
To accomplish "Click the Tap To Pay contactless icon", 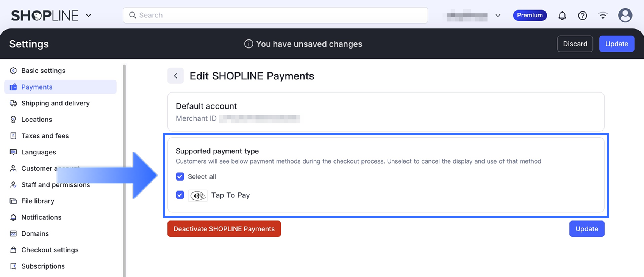I will (198, 195).
